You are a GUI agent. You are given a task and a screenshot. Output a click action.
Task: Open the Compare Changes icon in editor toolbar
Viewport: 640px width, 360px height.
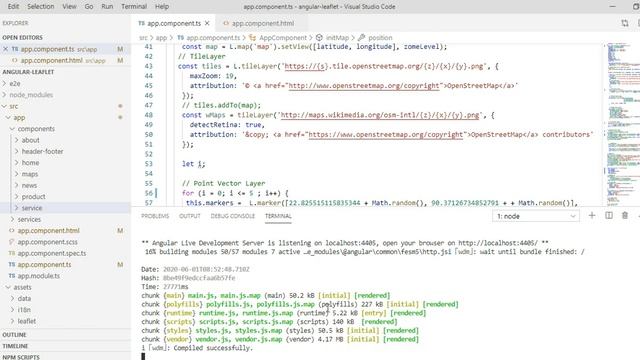tap(625, 23)
